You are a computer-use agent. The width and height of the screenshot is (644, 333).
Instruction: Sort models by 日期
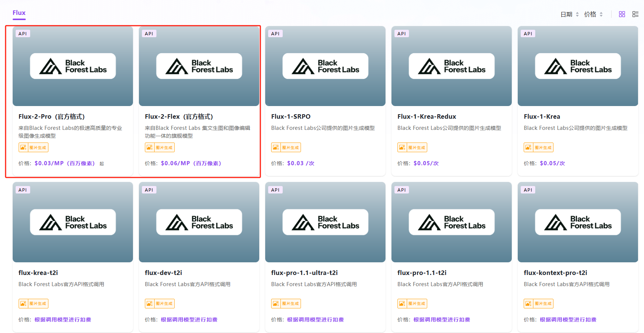(570, 15)
